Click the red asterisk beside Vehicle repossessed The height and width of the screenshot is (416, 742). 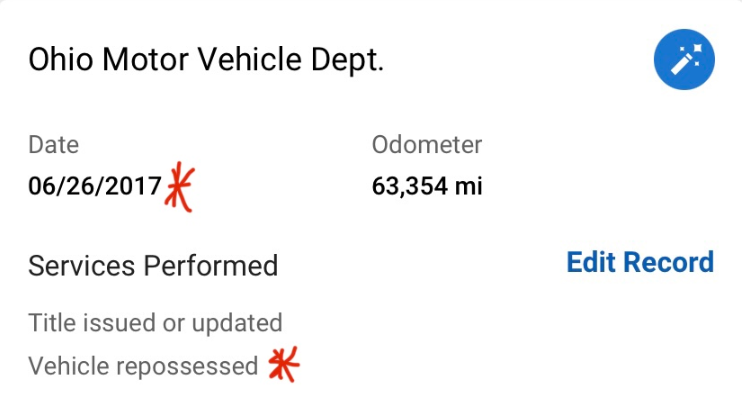(284, 364)
